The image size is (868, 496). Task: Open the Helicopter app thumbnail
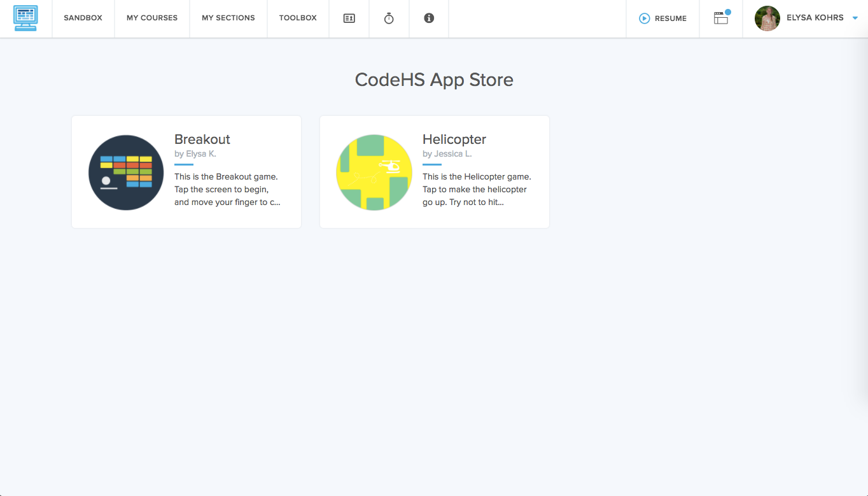[374, 173]
